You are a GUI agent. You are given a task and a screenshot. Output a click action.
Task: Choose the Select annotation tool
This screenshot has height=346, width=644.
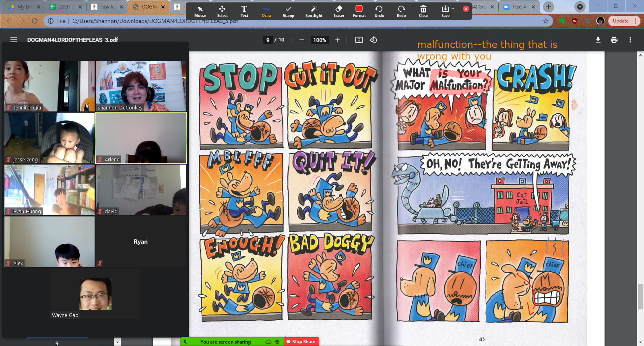pyautogui.click(x=222, y=11)
